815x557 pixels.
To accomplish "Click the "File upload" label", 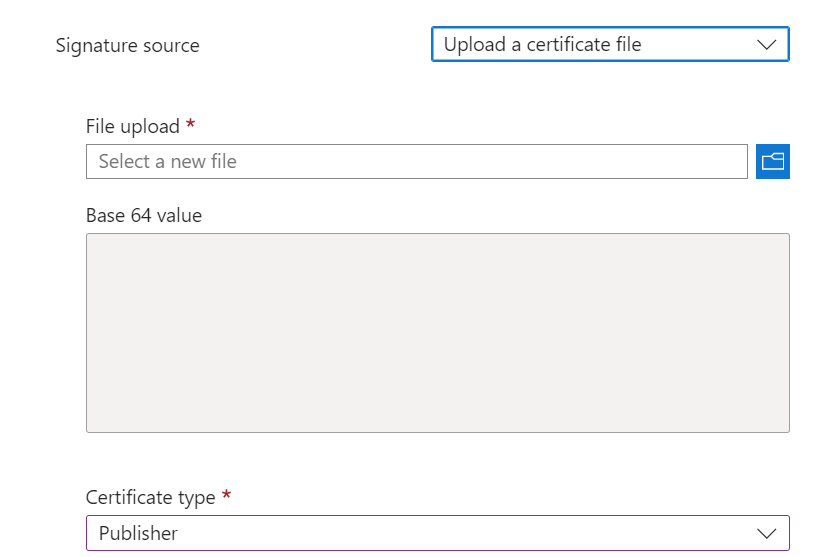I will (133, 127).
